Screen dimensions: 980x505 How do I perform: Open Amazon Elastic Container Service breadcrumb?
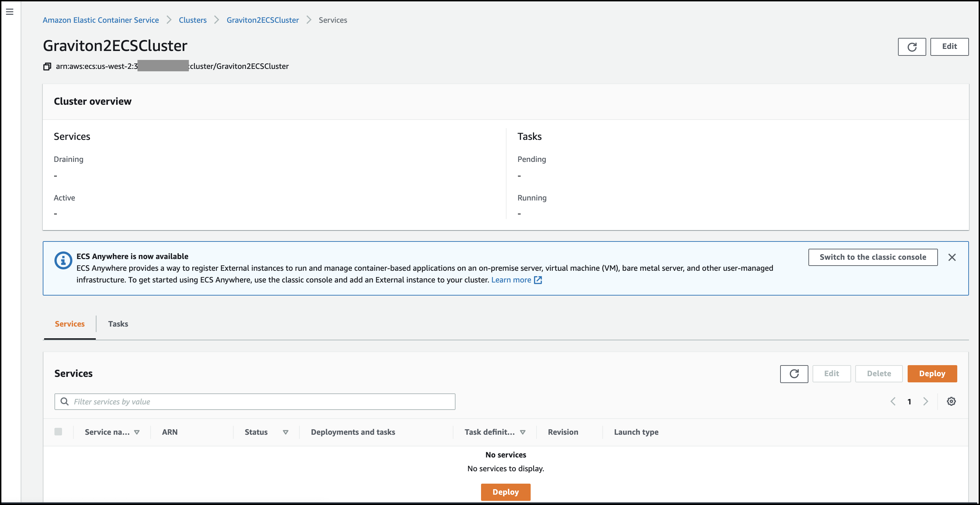coord(101,20)
